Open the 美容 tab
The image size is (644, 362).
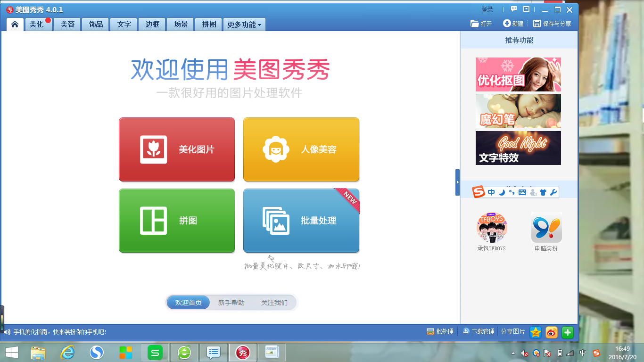point(67,24)
